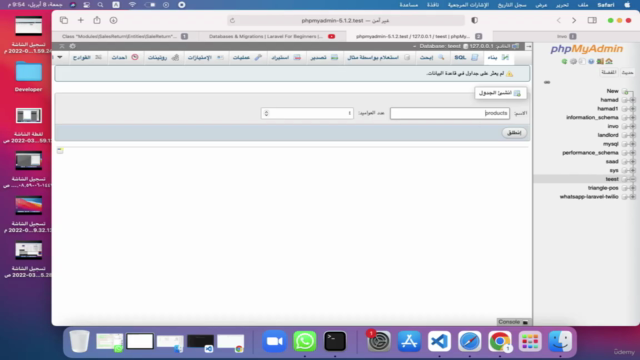Image resolution: width=640 pixels, height=360 pixels.
Task: Open Google Chrome from the dock
Action: pyautogui.click(x=500, y=341)
